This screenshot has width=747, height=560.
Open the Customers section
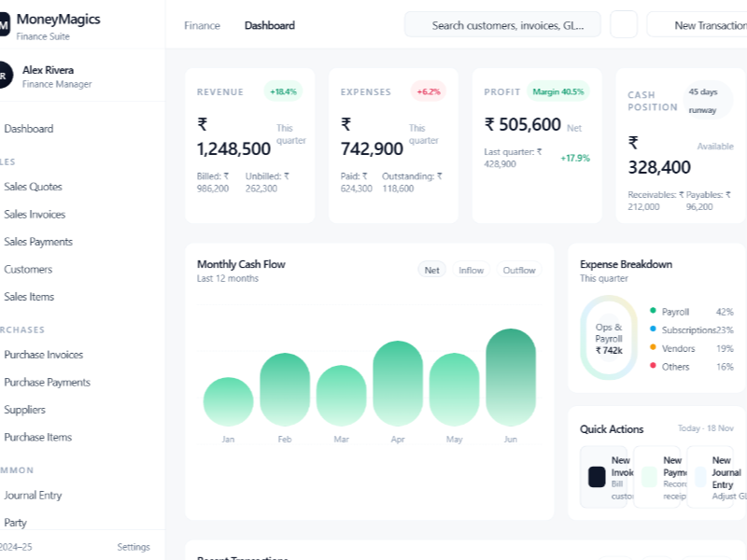[28, 270]
